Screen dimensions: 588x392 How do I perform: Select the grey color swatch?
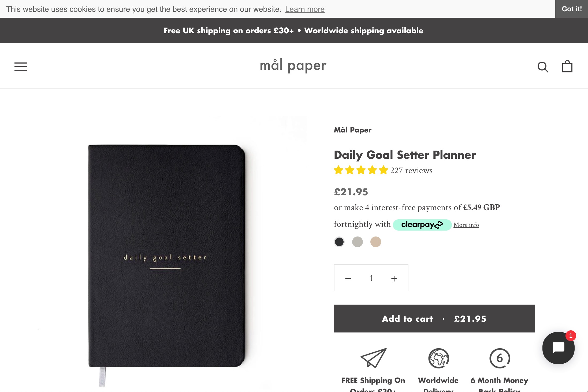coord(358,242)
